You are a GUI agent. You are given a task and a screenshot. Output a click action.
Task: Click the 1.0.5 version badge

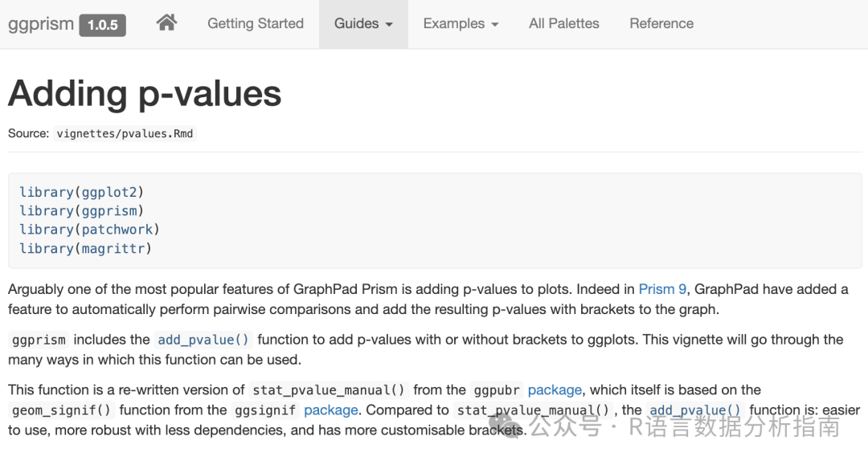pos(102,25)
